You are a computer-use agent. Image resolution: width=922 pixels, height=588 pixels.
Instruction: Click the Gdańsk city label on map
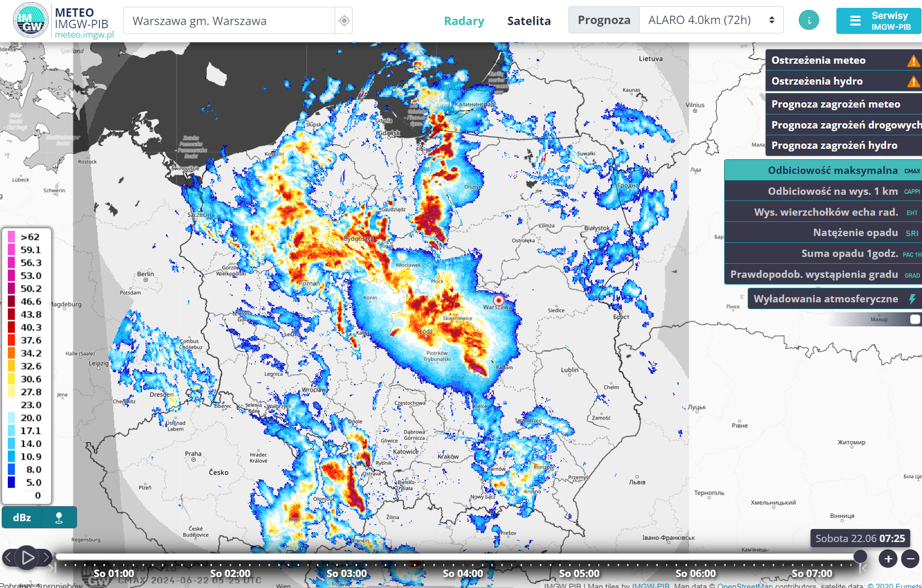tap(389, 133)
